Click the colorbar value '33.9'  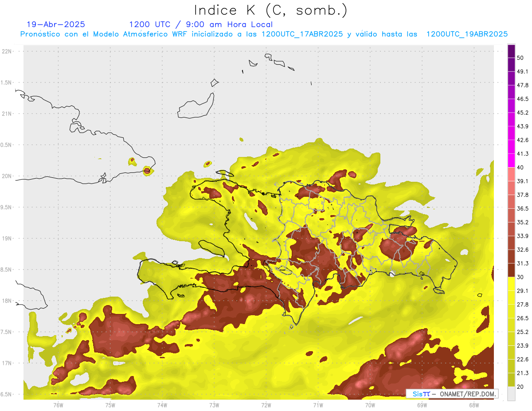coord(522,236)
